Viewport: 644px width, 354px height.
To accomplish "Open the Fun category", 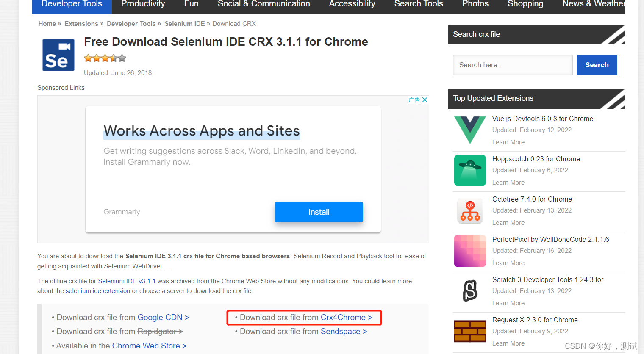I will tap(191, 4).
